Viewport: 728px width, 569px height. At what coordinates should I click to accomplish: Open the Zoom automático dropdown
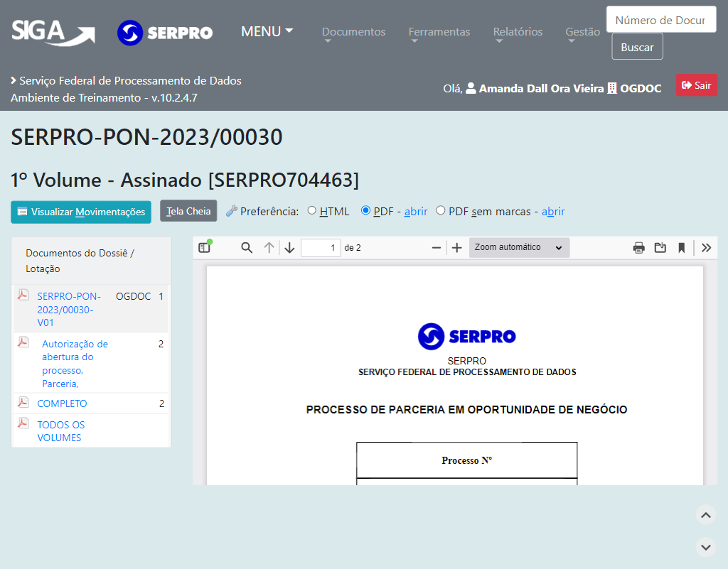tap(519, 248)
